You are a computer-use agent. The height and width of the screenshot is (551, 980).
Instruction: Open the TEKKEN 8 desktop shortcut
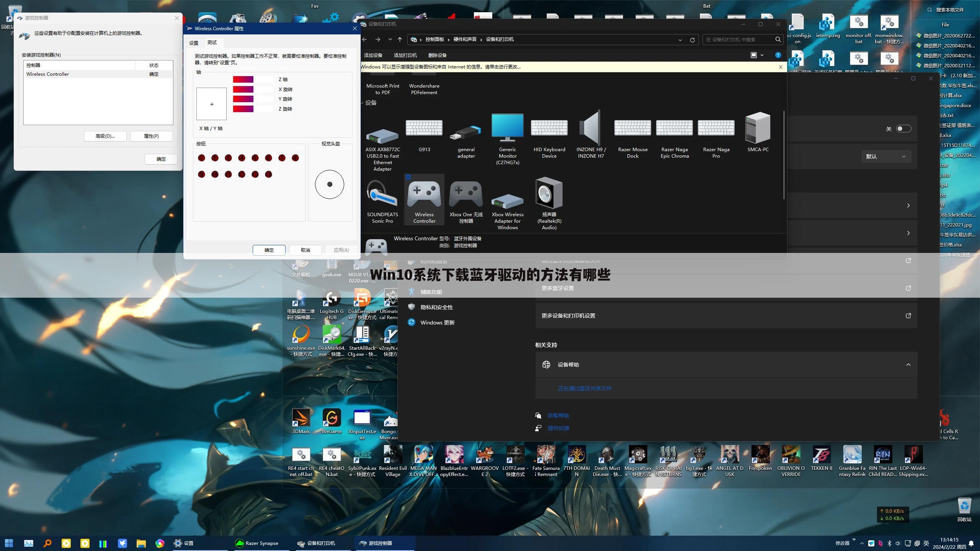pyautogui.click(x=822, y=458)
